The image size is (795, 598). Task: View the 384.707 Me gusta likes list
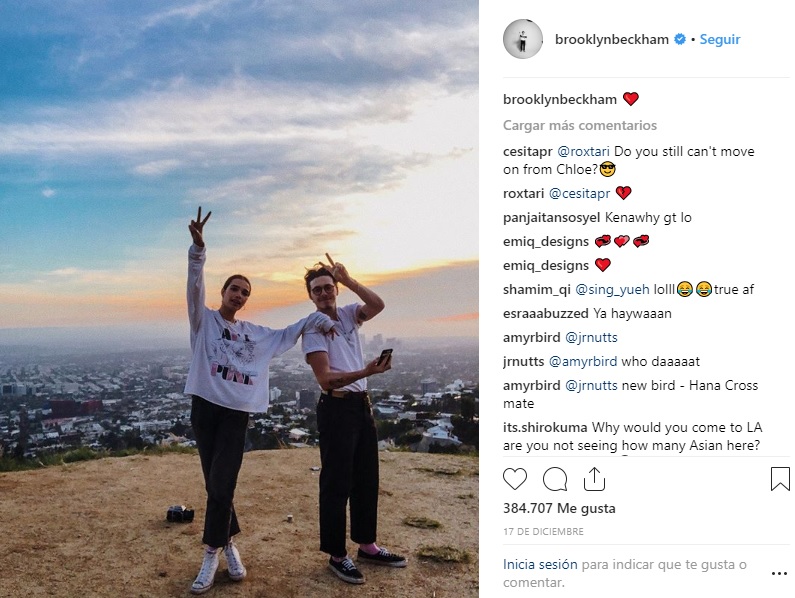coord(559,508)
